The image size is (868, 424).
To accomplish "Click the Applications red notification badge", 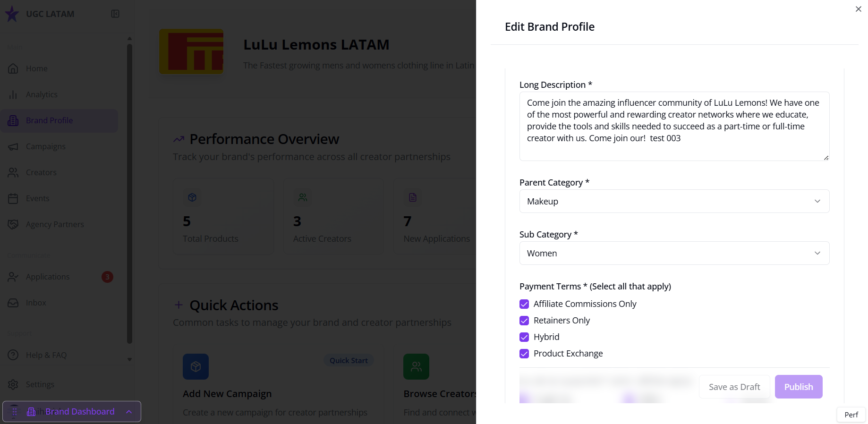I will 107,277.
